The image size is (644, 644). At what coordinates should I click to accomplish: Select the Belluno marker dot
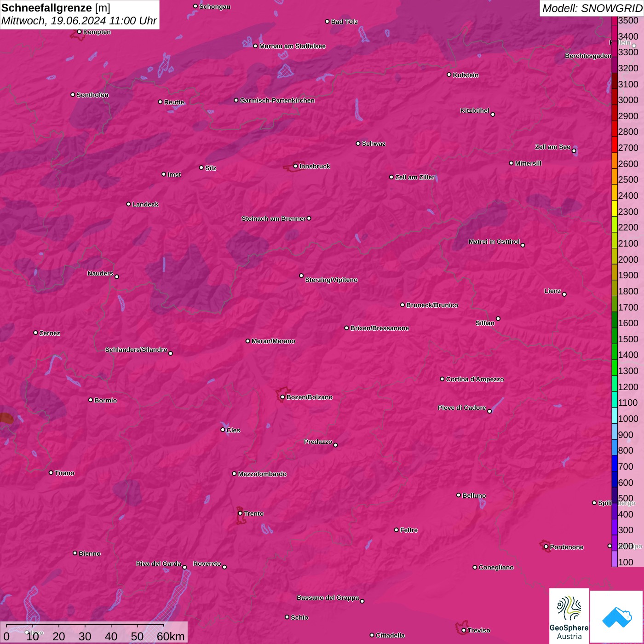458,495
